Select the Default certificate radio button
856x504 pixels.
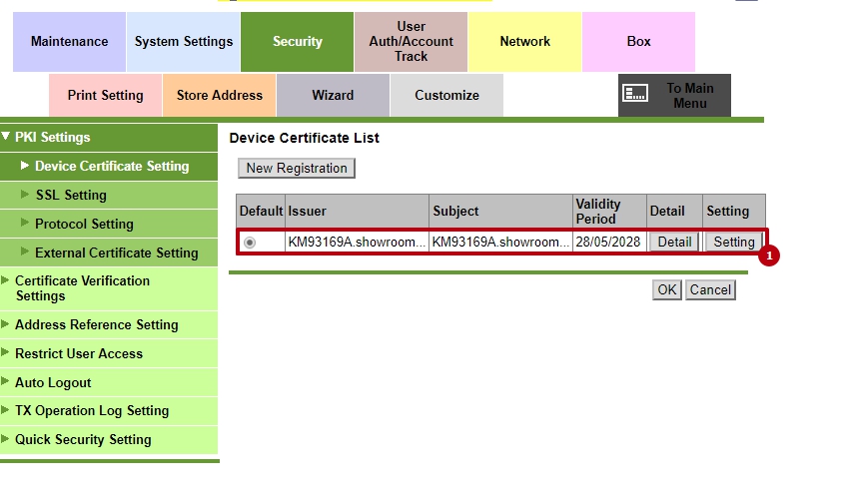point(250,243)
